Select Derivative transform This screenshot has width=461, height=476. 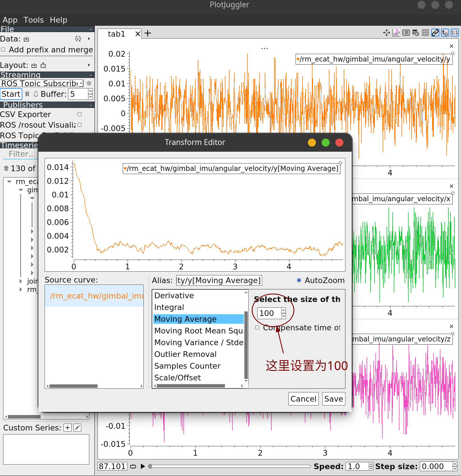199,295
